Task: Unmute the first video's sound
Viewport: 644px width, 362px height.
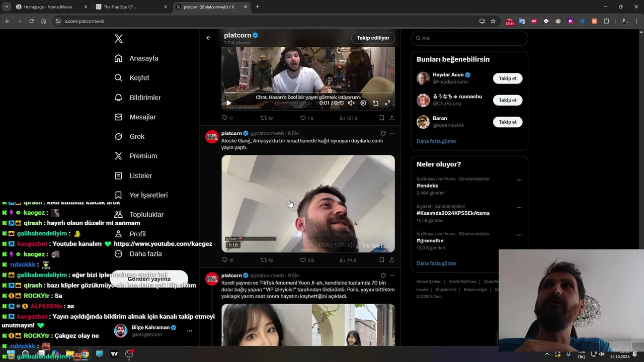Action: pos(351,103)
